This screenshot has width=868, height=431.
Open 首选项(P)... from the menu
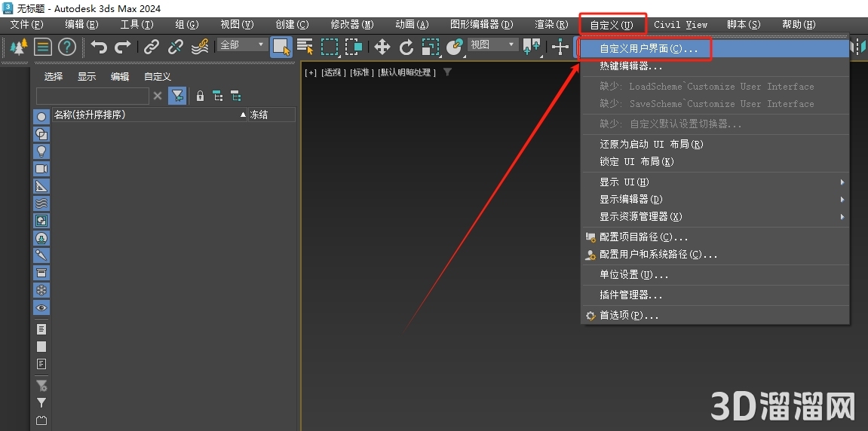coord(715,316)
